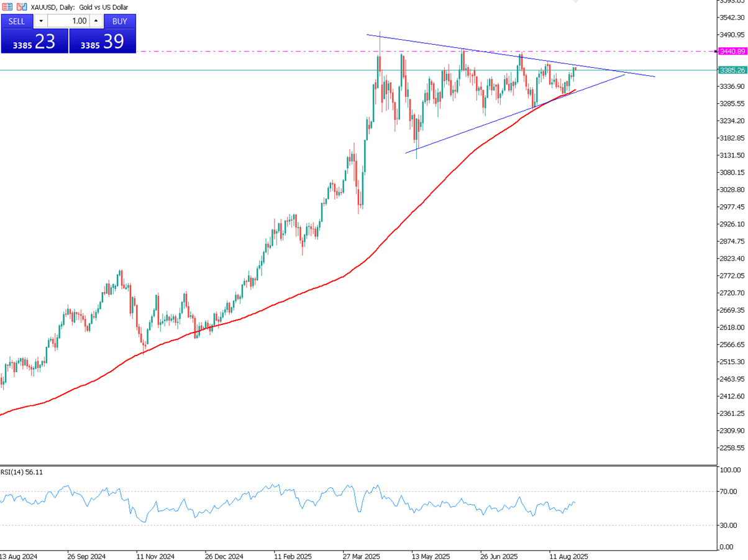Click the 3385.26 current price label
The width and height of the screenshot is (748, 560).
732,70
